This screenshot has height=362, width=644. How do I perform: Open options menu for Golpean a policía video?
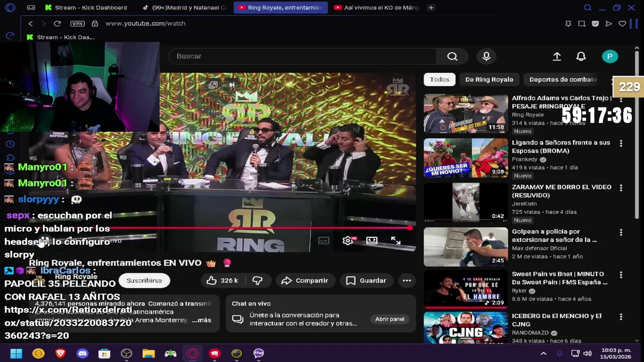point(621,232)
